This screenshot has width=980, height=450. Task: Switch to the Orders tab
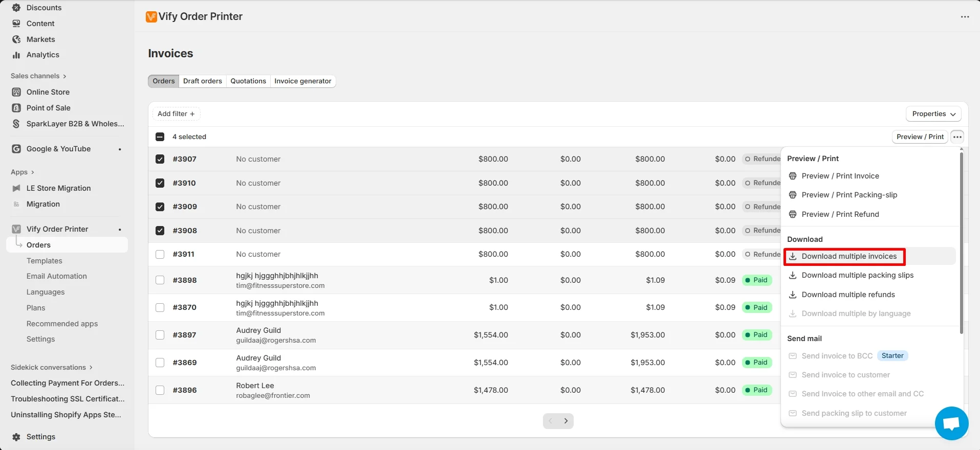point(164,81)
